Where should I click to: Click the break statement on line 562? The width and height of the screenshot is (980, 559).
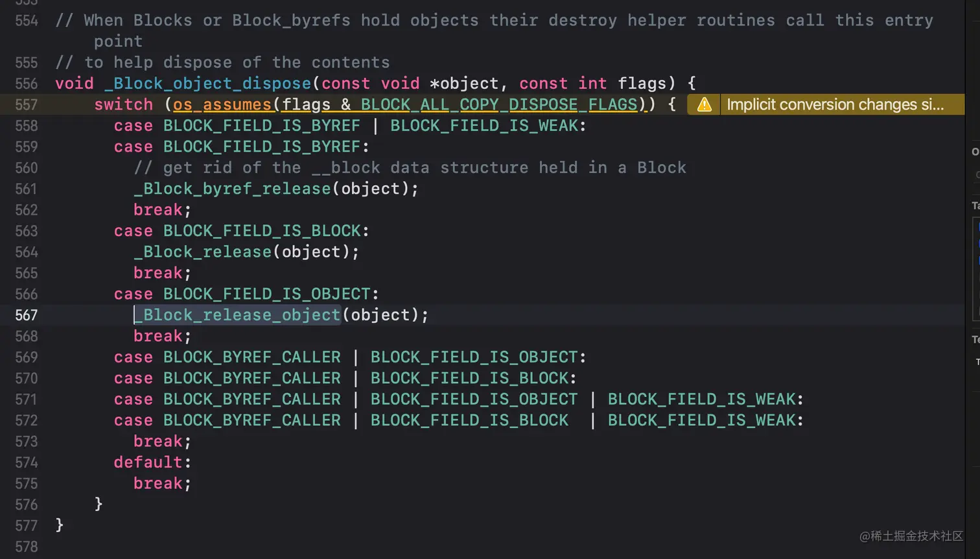click(157, 209)
